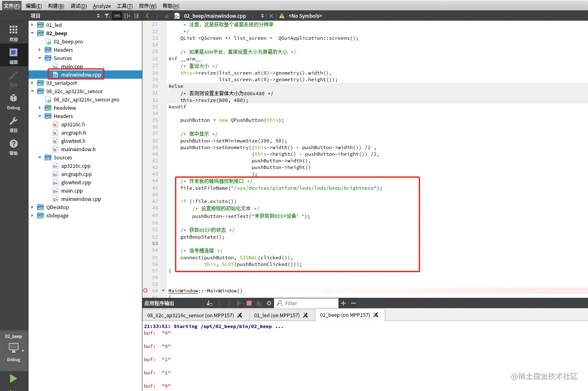This screenshot has height=391, width=588.
Task: Toggle breakpoint marker at line 60
Action: (x=145, y=291)
